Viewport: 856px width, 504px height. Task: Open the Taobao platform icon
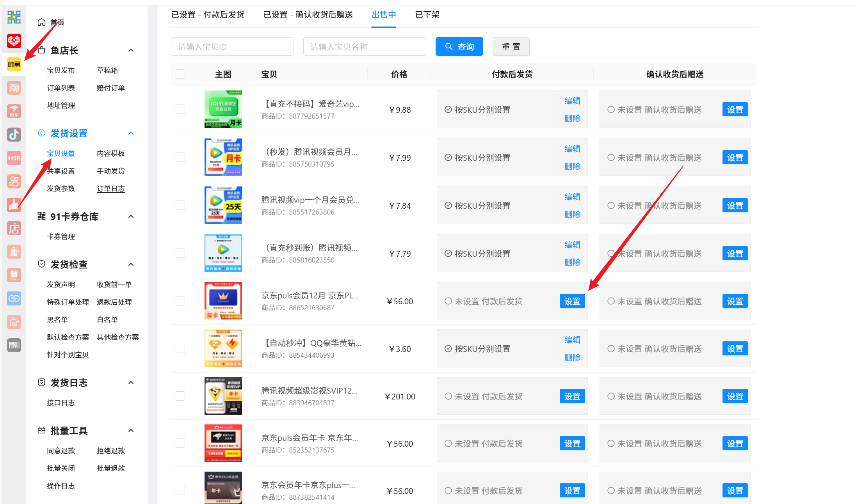(x=14, y=88)
